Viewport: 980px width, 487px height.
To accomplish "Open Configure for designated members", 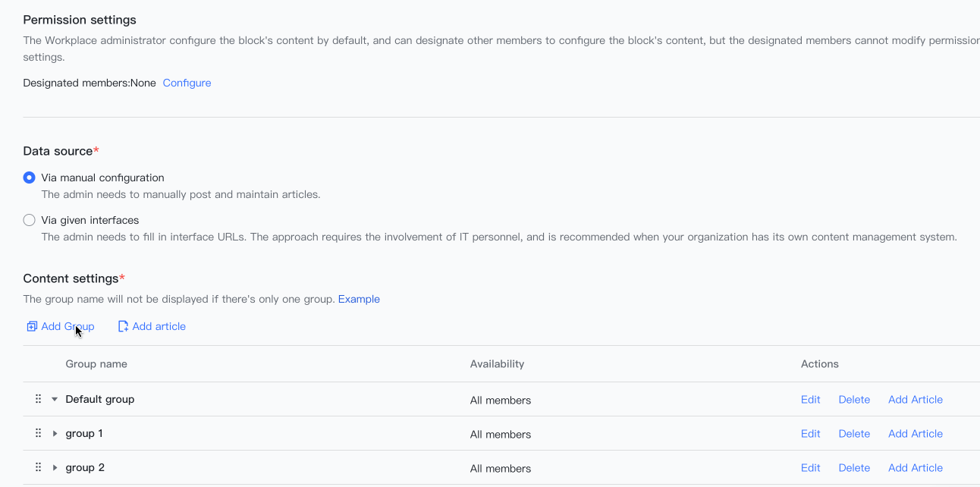I will pyautogui.click(x=187, y=83).
